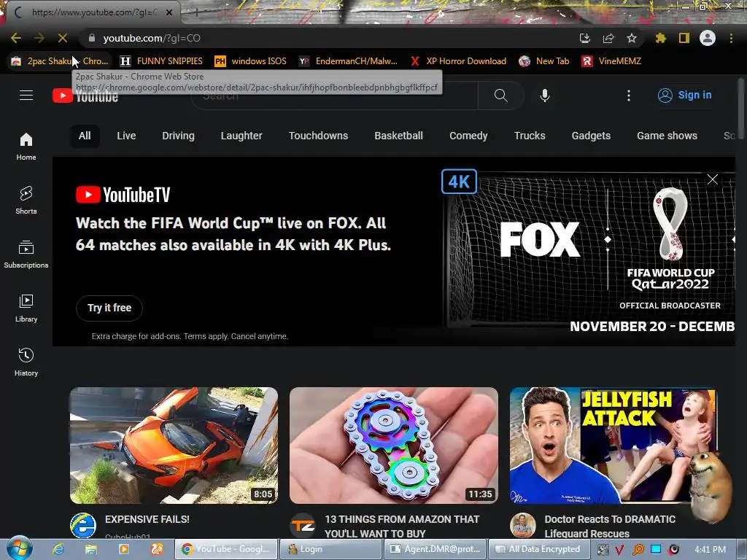
Task: Click TZ channel avatar icon
Action: (303, 525)
